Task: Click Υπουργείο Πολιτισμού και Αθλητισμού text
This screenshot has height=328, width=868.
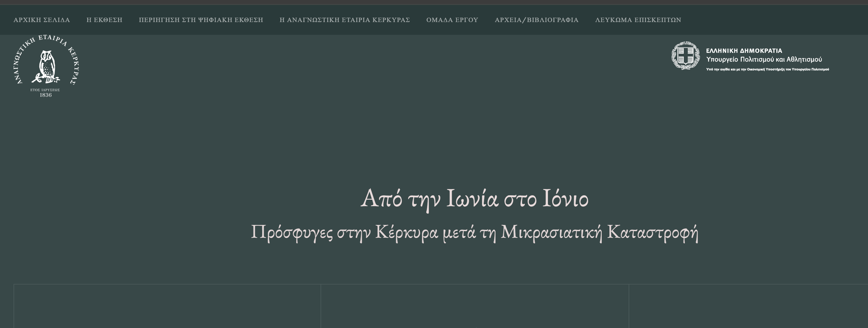Action: (x=764, y=60)
